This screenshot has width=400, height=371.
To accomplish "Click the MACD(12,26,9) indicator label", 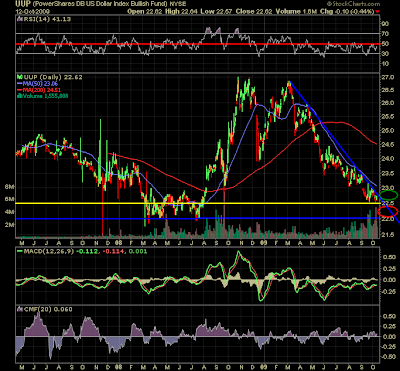I will click(49, 251).
